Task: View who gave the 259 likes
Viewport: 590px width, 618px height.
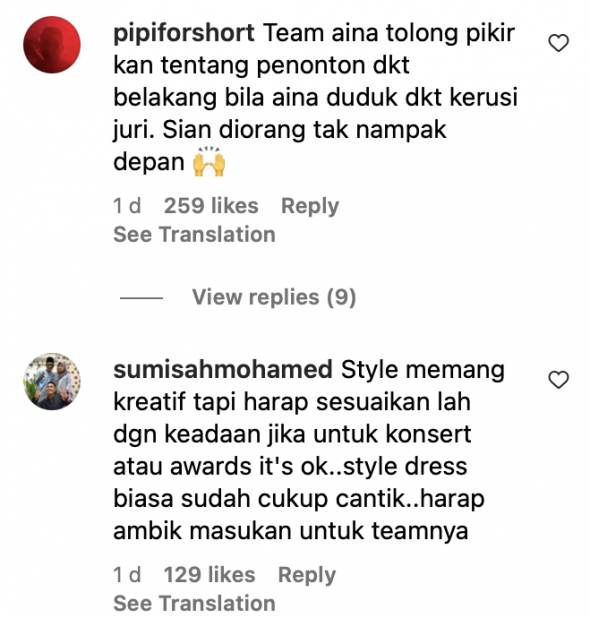Action: (x=211, y=206)
